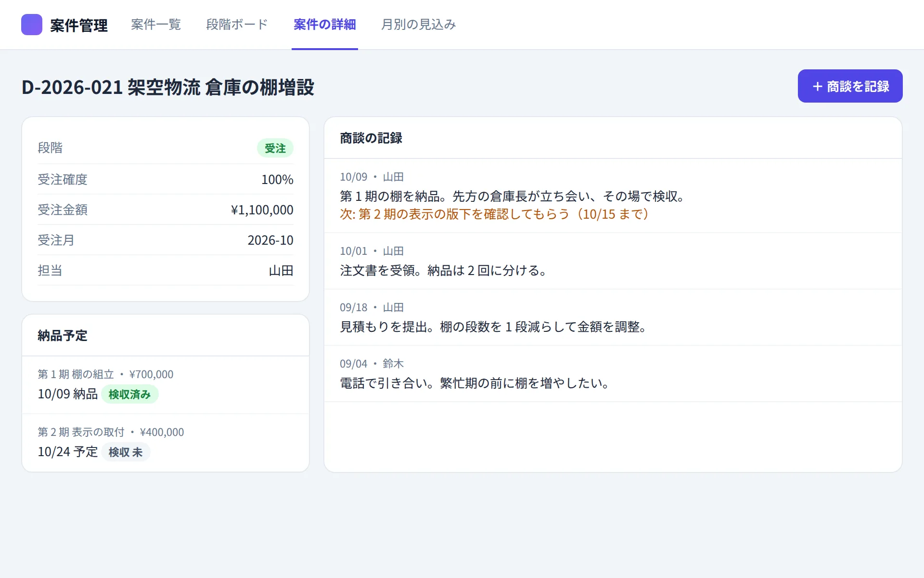The width and height of the screenshot is (924, 578).
Task: Click the note about 見積もりを提出
Action: point(494,327)
